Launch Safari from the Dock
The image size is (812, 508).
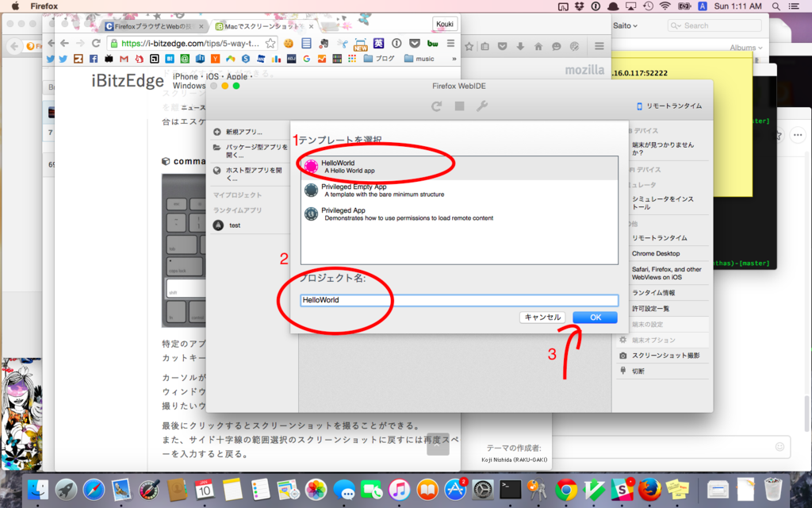(94, 489)
